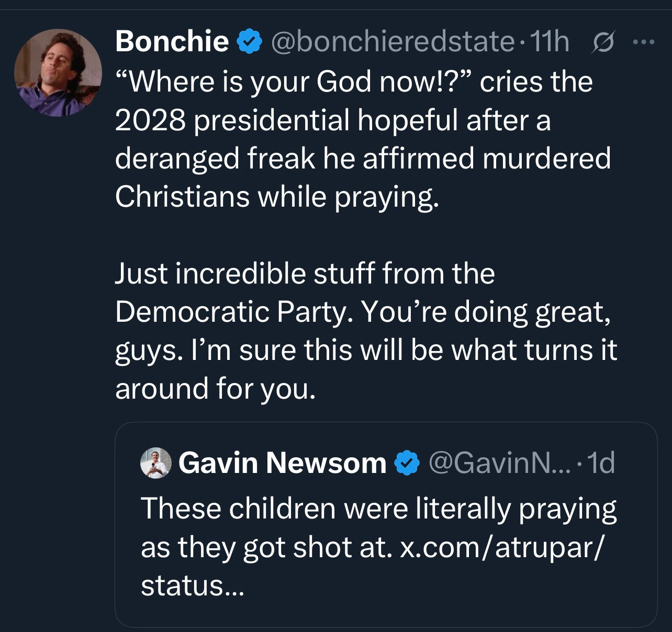Tap the truncated "status…" link ending
Screen dimensions: 672x632
click(192, 585)
